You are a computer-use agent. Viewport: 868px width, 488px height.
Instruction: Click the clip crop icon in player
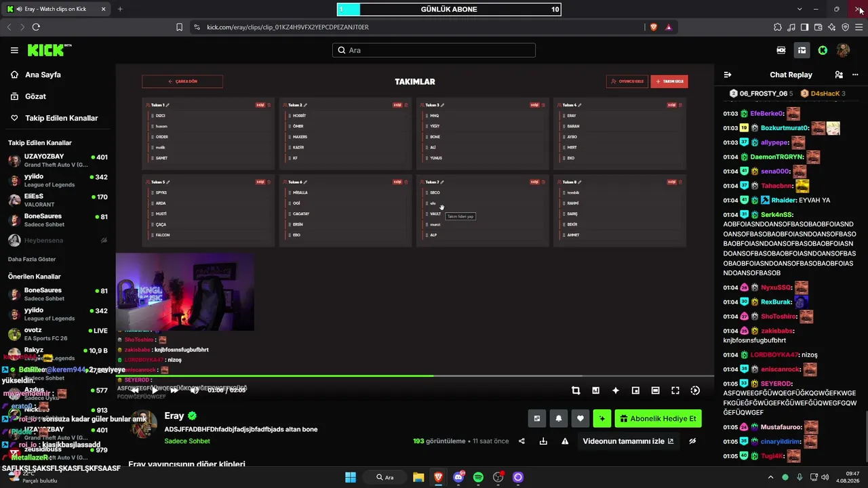(x=576, y=390)
